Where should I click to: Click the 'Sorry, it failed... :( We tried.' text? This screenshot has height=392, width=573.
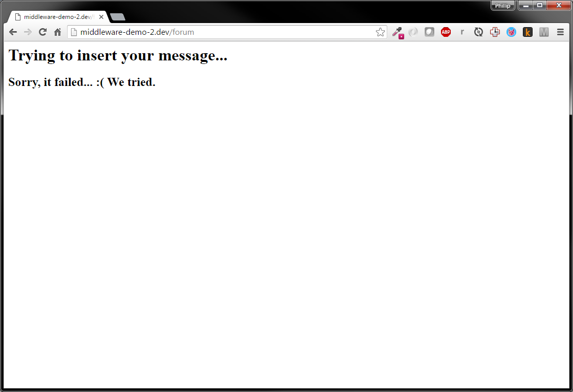pyautogui.click(x=82, y=82)
